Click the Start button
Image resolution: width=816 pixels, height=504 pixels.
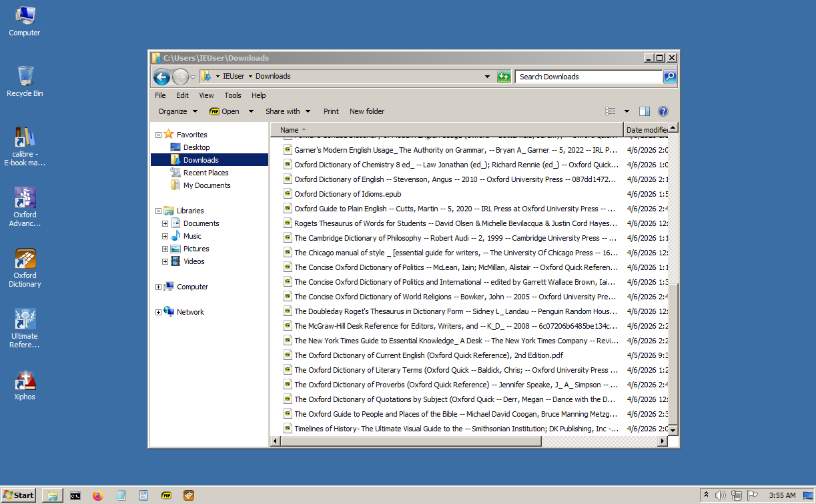point(19,495)
